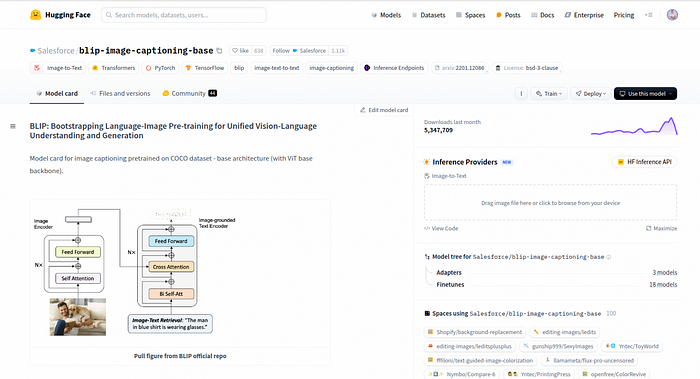700x379 pixels.
Task: Open the Yntec/PrintingPress space
Action: 539,374
